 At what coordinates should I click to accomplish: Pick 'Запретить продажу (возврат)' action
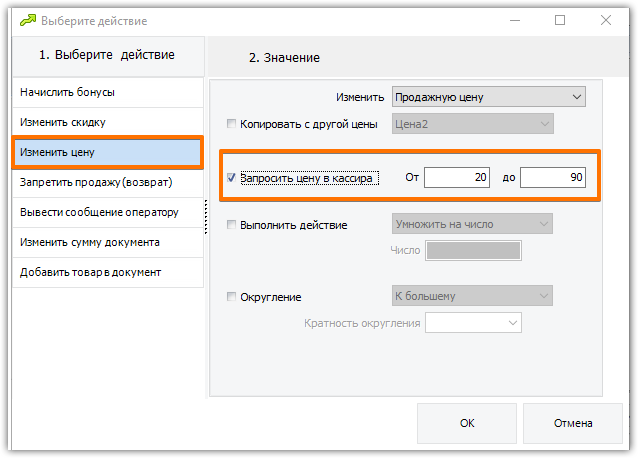tap(108, 182)
